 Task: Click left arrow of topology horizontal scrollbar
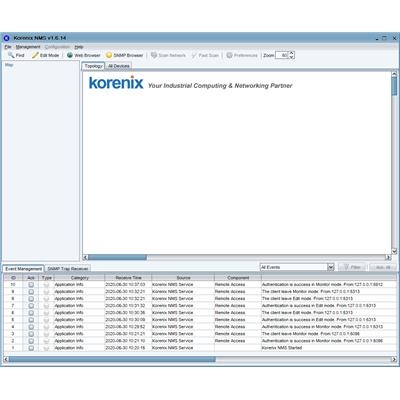click(x=85, y=257)
